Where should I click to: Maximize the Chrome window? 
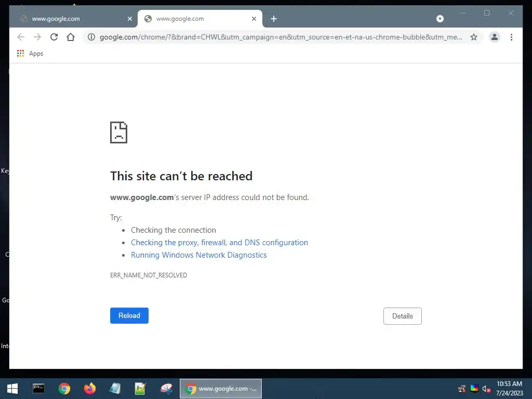(487, 13)
